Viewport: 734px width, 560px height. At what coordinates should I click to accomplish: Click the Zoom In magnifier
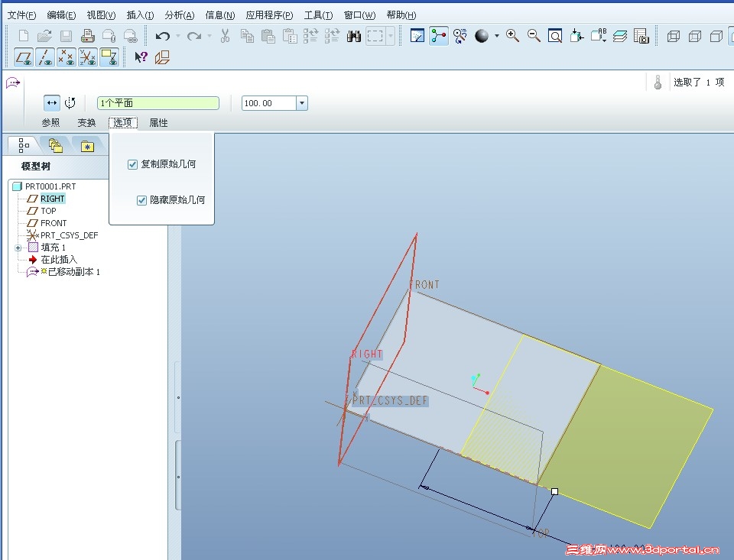(x=512, y=36)
